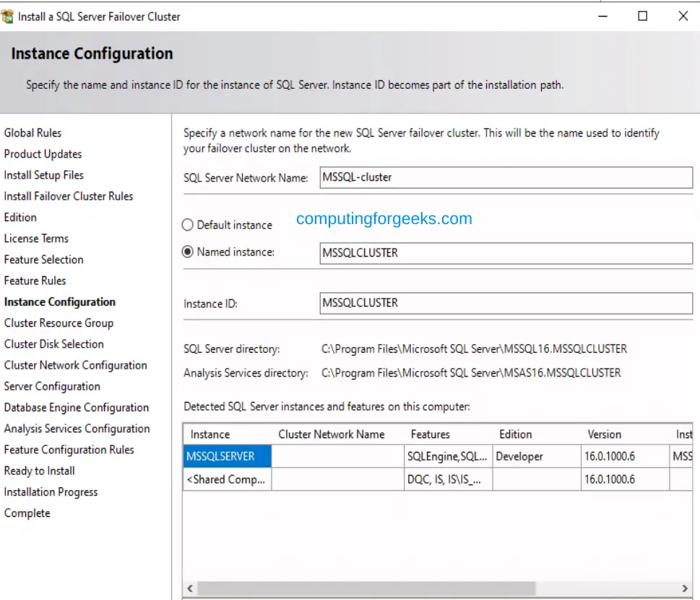Image resolution: width=700 pixels, height=600 pixels.
Task: Go to Feature Configuration Rules step
Action: 69,450
